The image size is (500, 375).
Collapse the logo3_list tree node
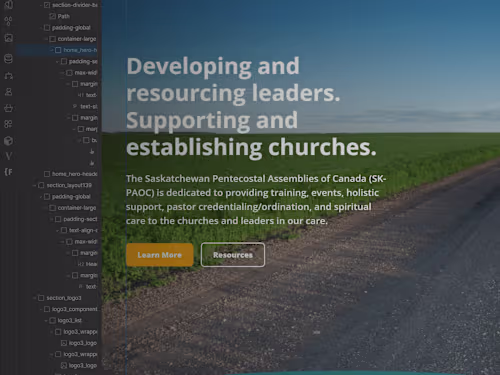(46, 321)
